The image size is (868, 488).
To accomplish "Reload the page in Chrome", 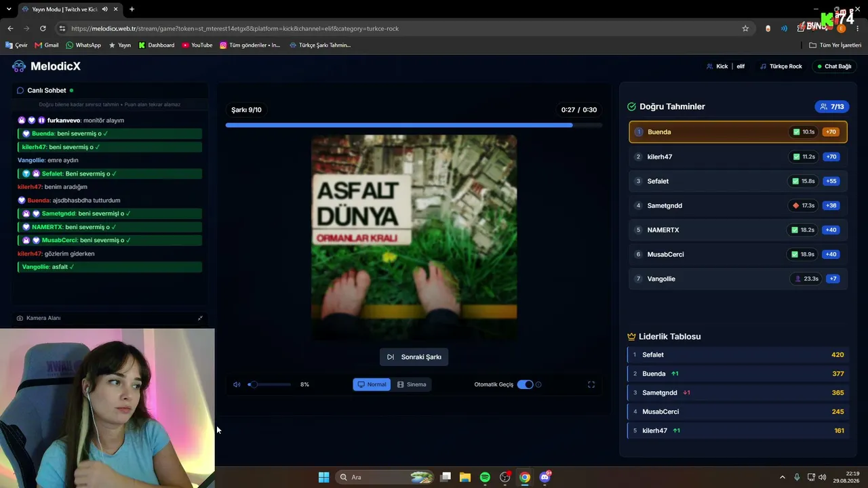I will (x=43, y=28).
